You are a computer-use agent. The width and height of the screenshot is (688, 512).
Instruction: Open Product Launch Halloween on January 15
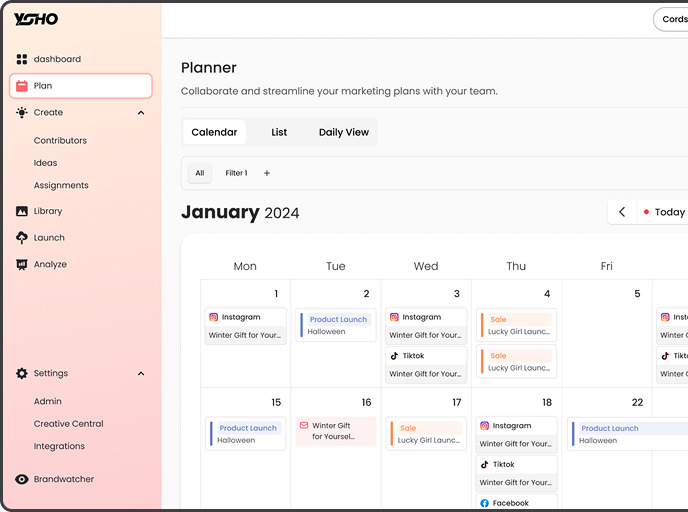pos(245,433)
